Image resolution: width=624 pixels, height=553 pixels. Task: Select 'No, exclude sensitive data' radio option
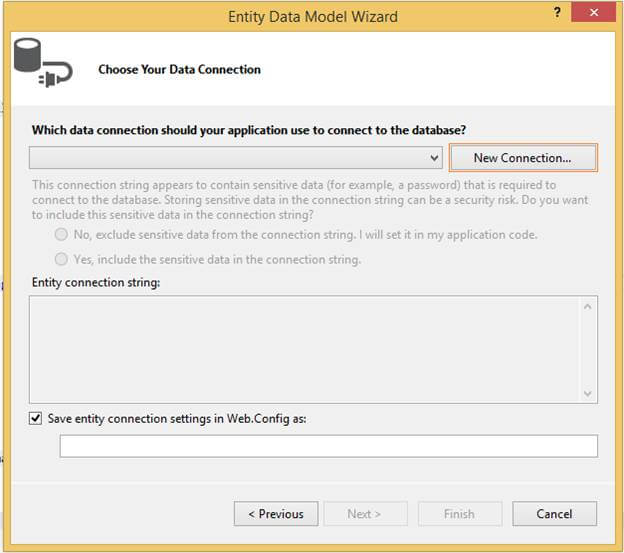click(x=62, y=235)
